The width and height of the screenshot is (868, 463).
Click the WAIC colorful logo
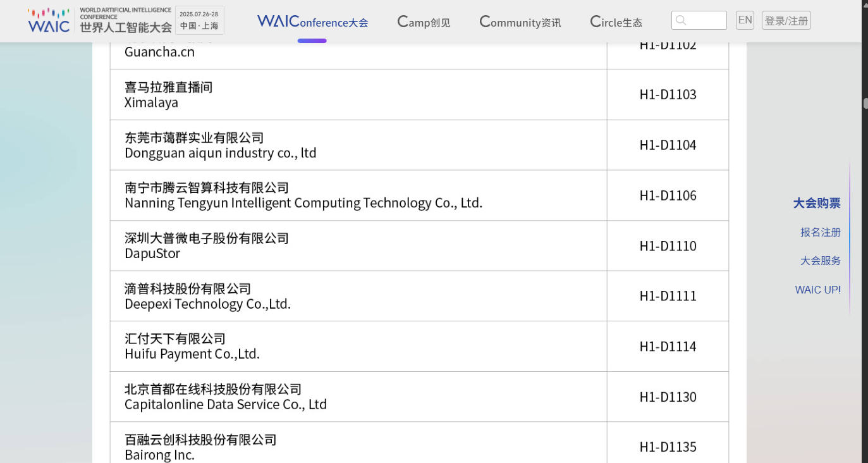[x=49, y=20]
